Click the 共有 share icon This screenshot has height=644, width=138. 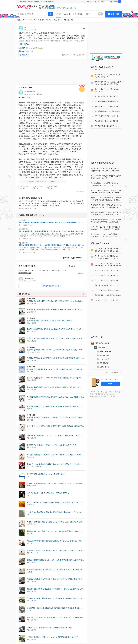click(x=72, y=55)
